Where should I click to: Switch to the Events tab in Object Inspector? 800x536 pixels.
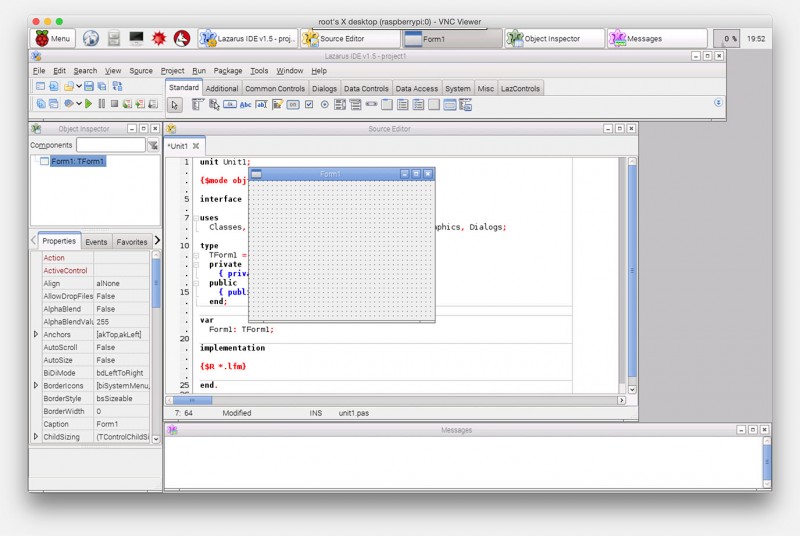(96, 241)
